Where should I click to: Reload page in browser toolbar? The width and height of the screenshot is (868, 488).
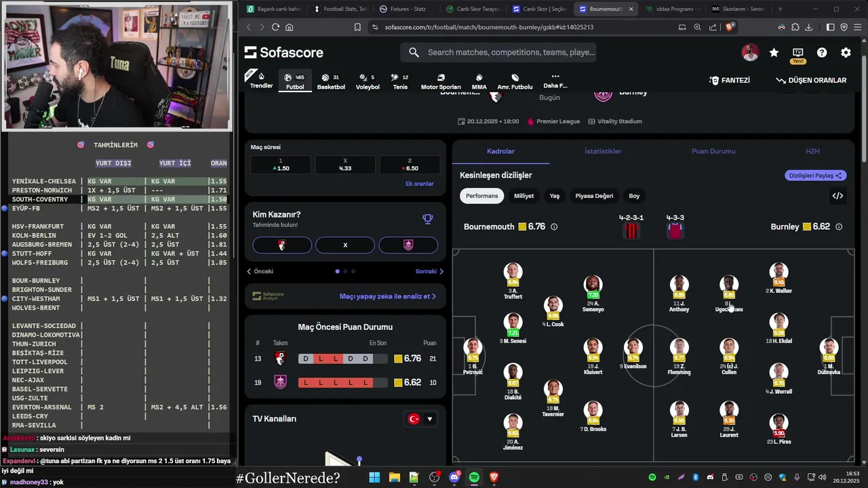pyautogui.click(x=275, y=27)
